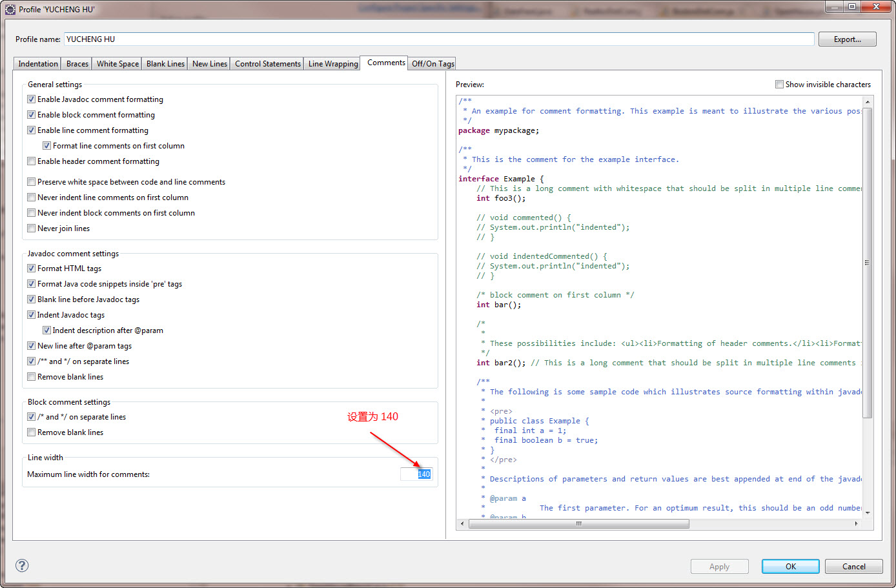
Task: Check the Never join lines option
Action: [x=32, y=228]
